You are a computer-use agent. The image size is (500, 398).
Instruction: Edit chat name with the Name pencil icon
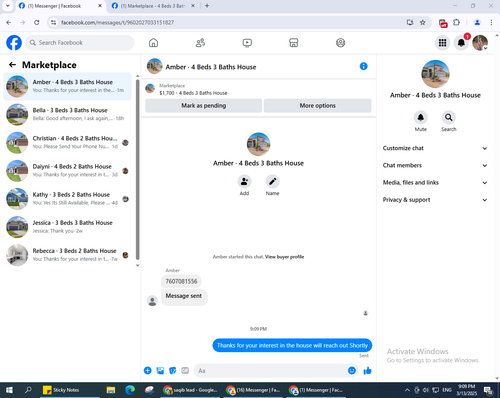[272, 181]
